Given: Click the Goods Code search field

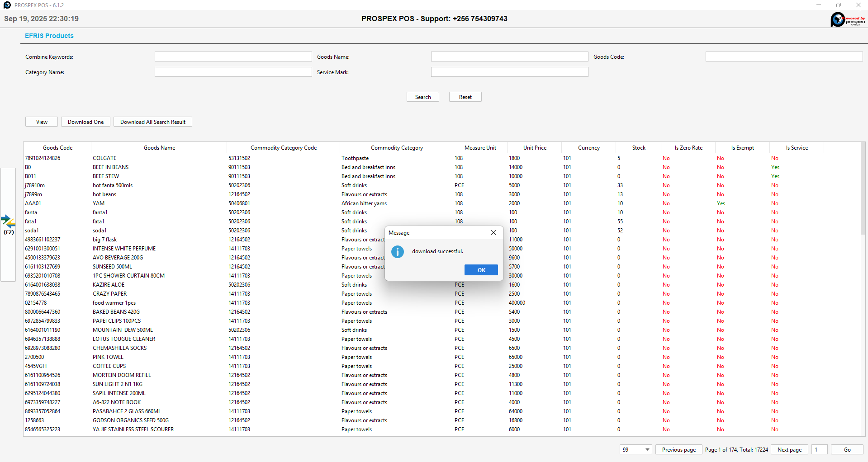Looking at the screenshot, I should tap(783, 56).
